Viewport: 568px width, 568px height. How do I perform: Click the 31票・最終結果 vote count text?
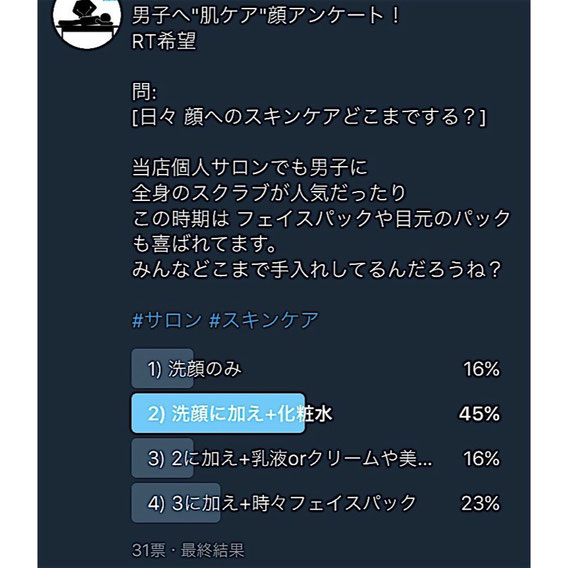click(x=188, y=550)
